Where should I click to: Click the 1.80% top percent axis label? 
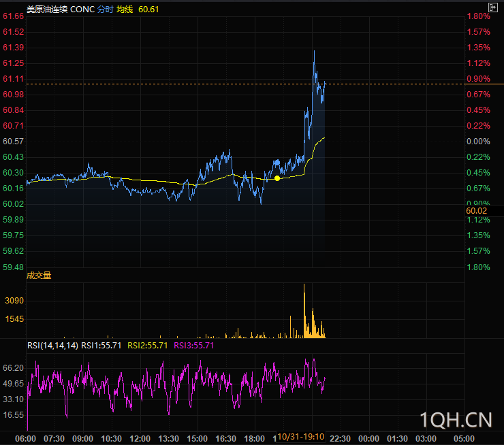point(478,16)
